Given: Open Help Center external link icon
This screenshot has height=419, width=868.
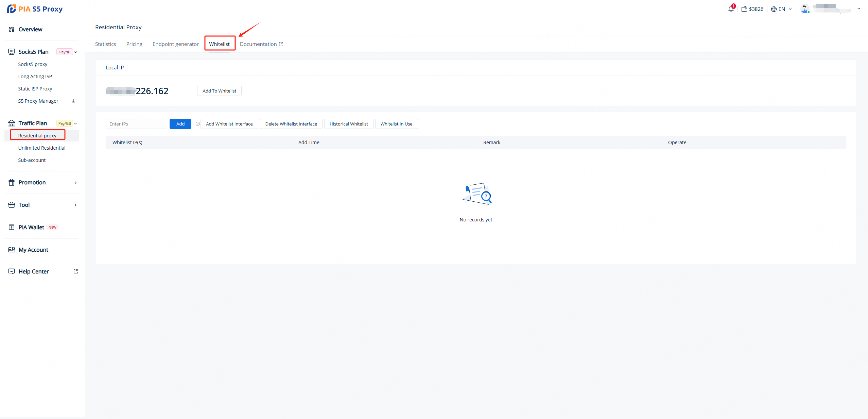Looking at the screenshot, I should tap(76, 271).
